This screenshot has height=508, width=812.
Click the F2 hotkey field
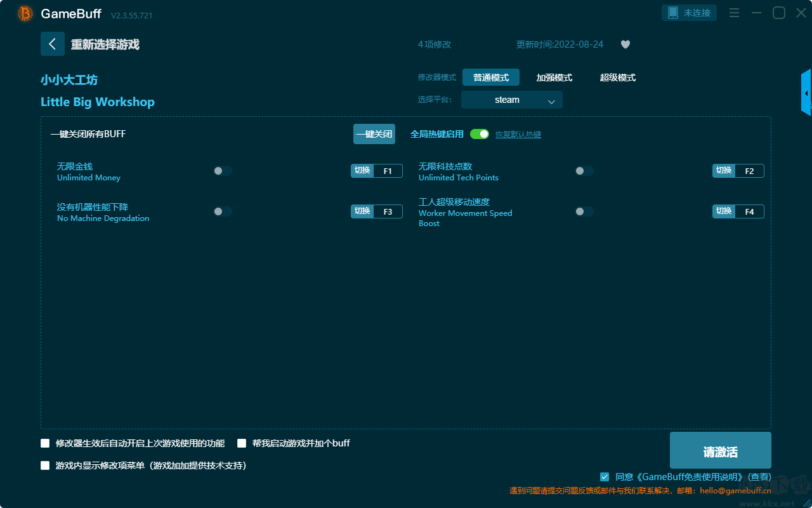[x=749, y=171]
